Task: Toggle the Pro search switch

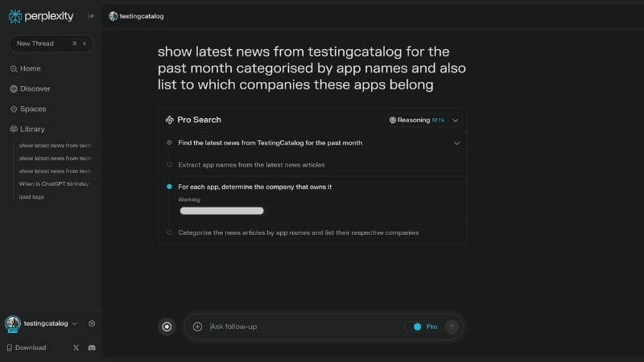Action: click(x=415, y=327)
